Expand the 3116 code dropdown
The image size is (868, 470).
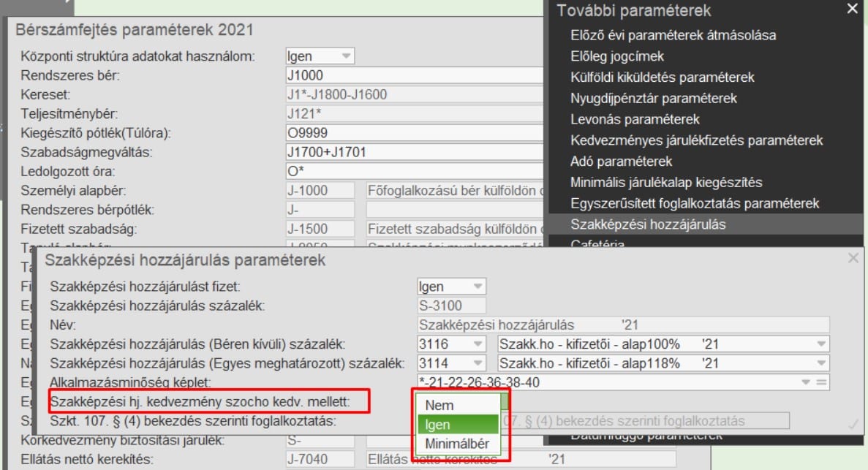478,344
